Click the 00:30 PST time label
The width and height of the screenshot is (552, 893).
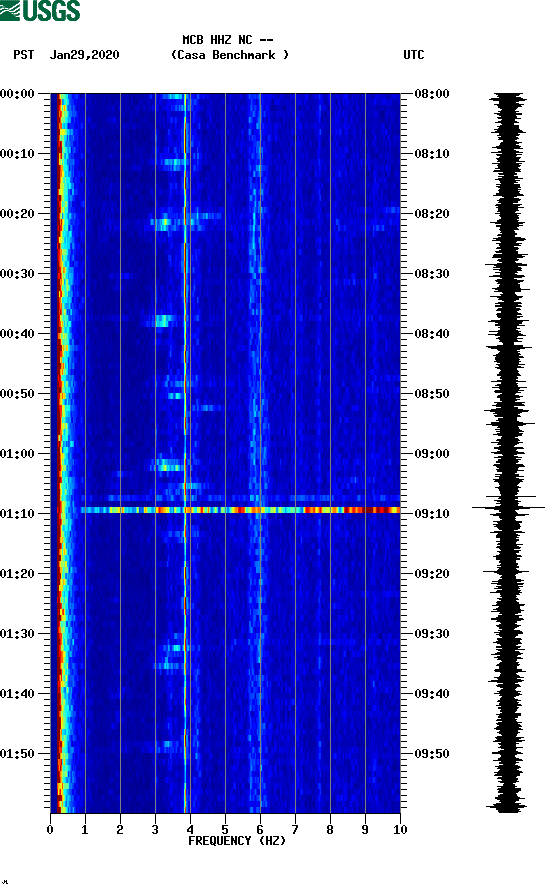(17, 273)
